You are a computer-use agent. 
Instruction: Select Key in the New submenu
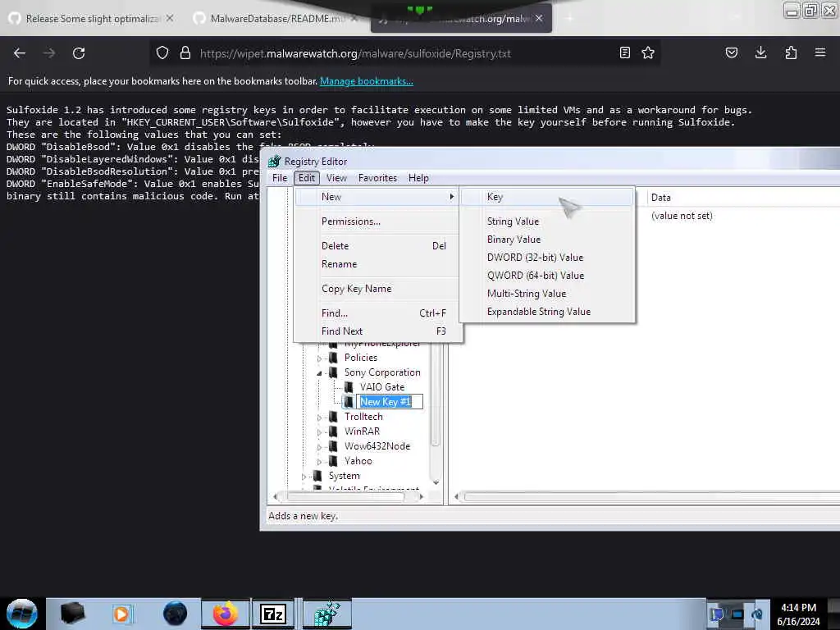pos(547,197)
